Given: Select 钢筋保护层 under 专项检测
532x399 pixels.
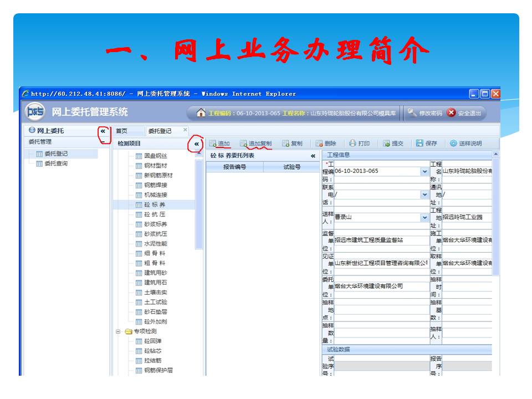Looking at the screenshot, I should click(155, 370).
